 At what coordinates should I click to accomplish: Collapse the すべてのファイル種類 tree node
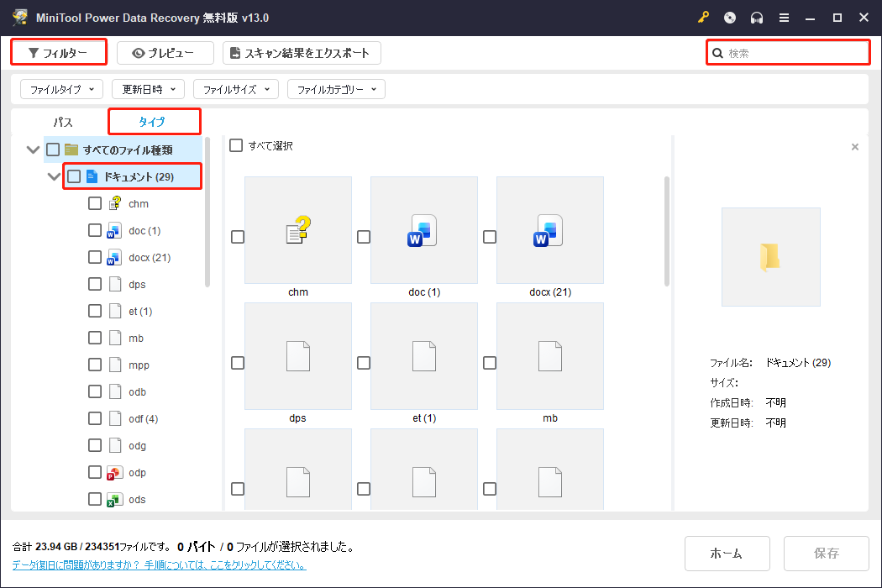coord(34,150)
